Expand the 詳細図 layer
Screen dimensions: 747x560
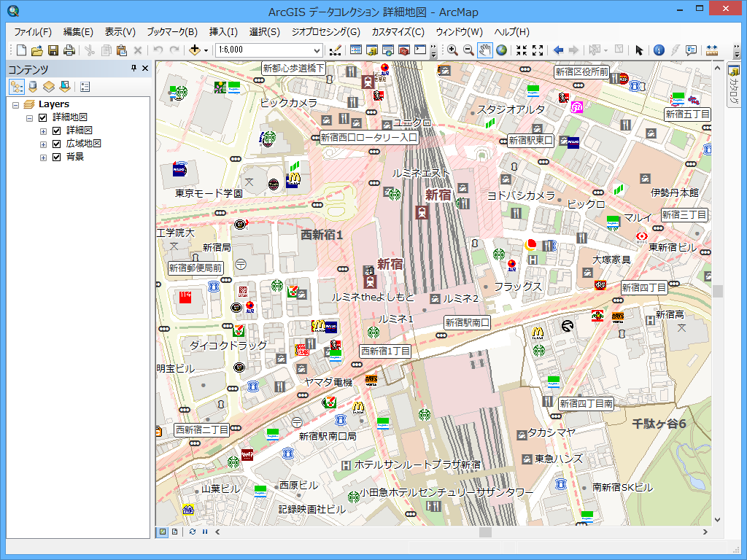(x=43, y=131)
